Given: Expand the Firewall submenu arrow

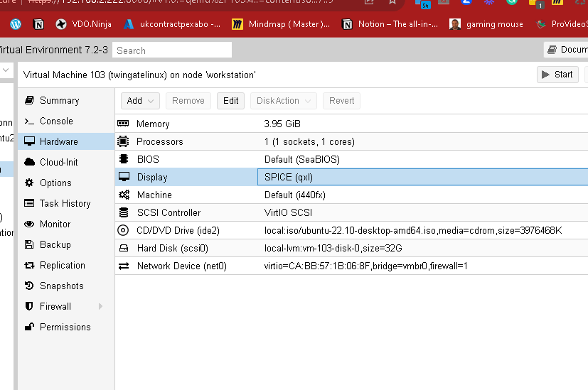Looking at the screenshot, I should (100, 306).
